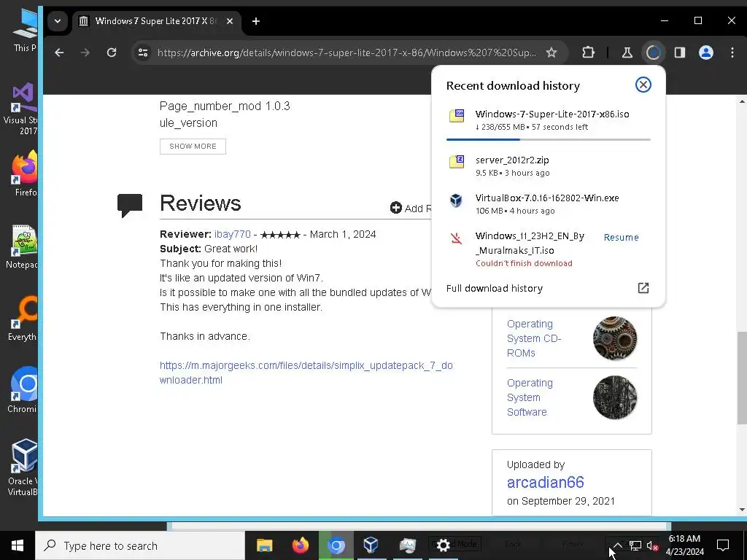Screen dimensions: 747x560
Task: Select the Windows 7 Super Lite tab
Action: point(156,21)
